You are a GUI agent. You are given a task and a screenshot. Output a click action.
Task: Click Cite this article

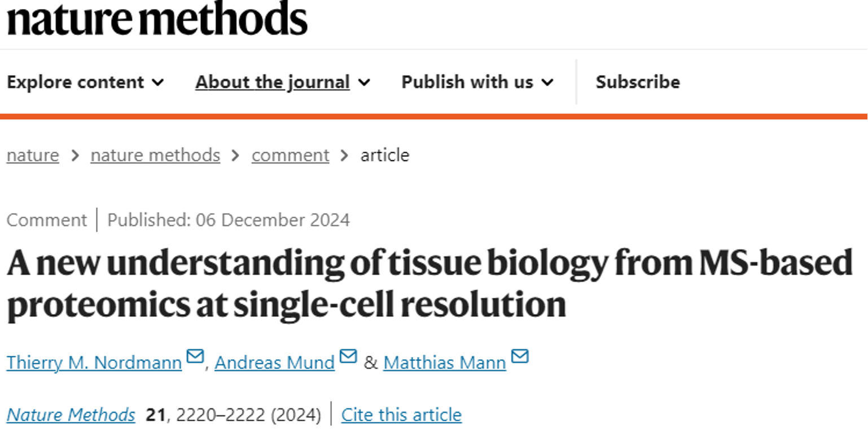coord(401,415)
